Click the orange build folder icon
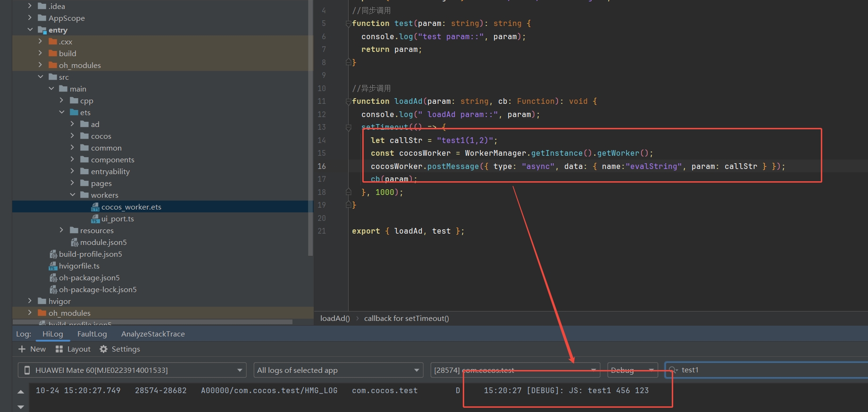This screenshot has width=868, height=412. [x=53, y=53]
